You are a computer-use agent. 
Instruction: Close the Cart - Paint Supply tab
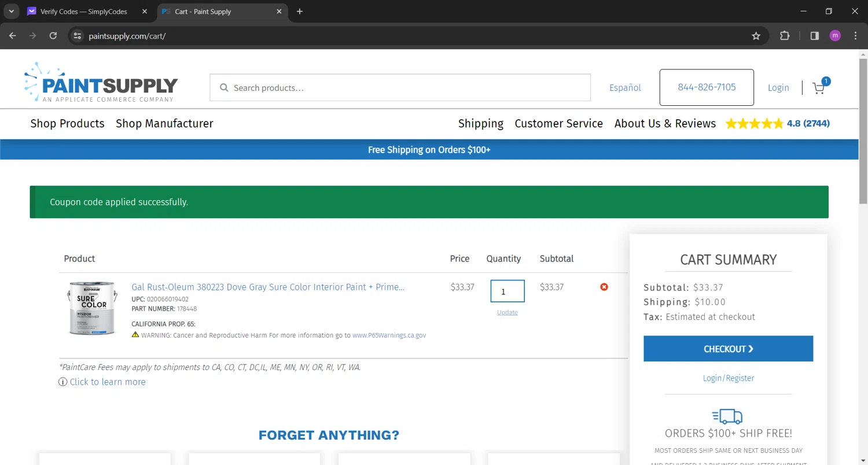(x=279, y=12)
